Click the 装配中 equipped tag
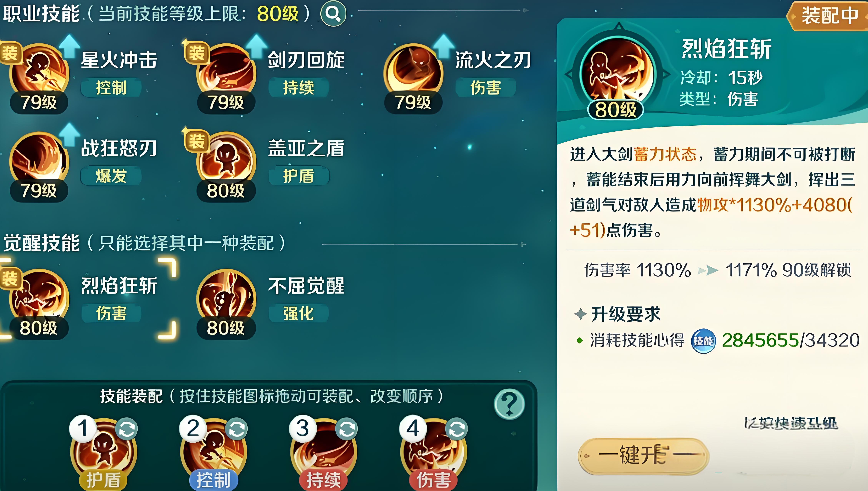Screen dimensions: 868x491 [x=827, y=16]
